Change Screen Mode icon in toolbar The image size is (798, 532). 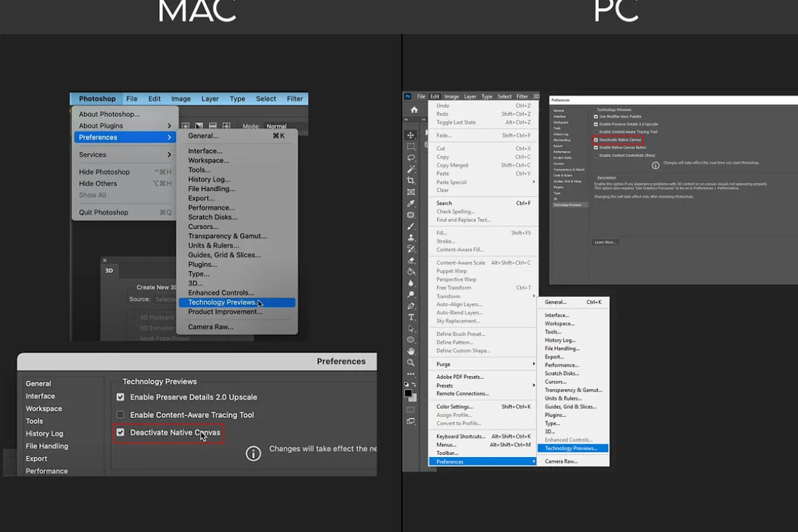411,421
